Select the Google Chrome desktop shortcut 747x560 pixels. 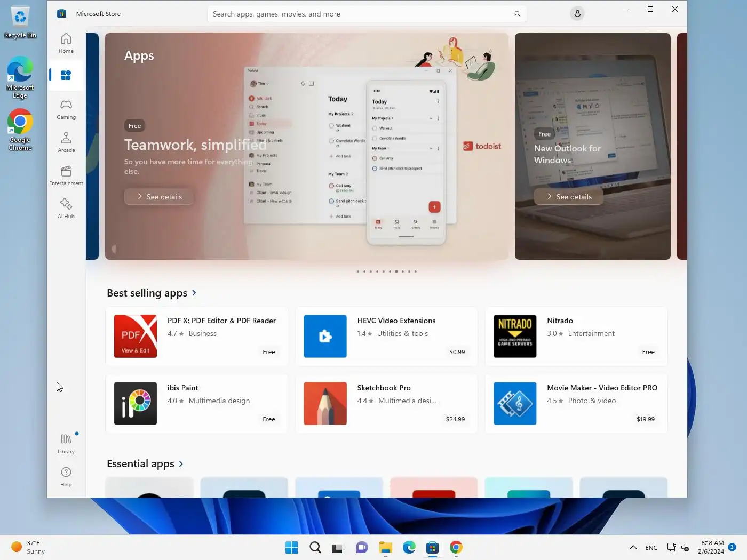click(x=20, y=131)
